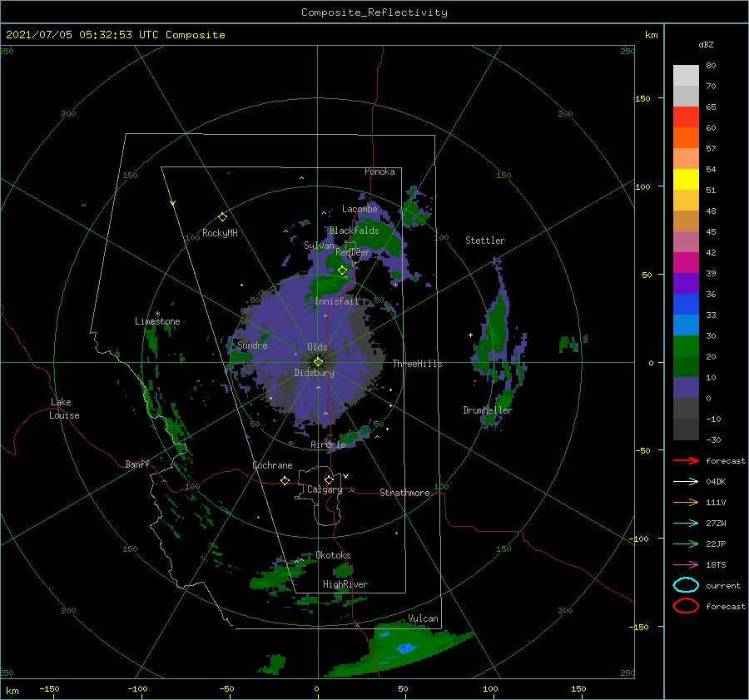Click the 27ZW legend label
Image resolution: width=749 pixels, height=700 pixels.
click(716, 524)
